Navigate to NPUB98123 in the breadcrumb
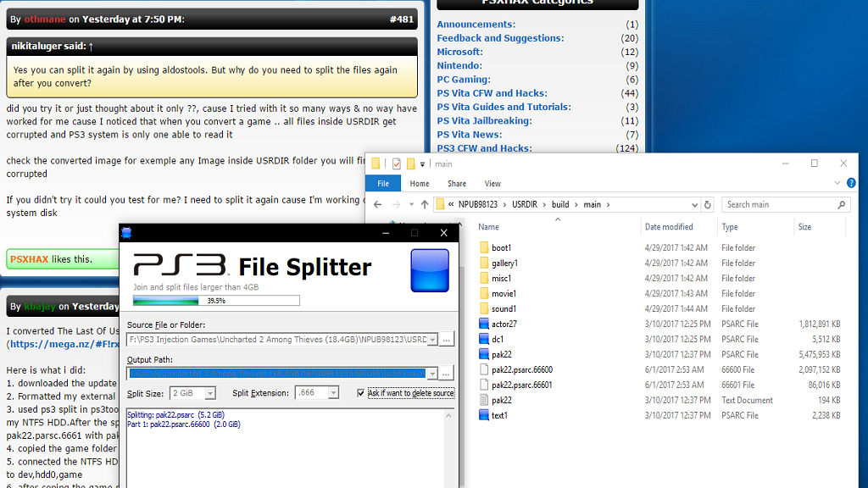Image resolution: width=868 pixels, height=488 pixels. point(478,205)
